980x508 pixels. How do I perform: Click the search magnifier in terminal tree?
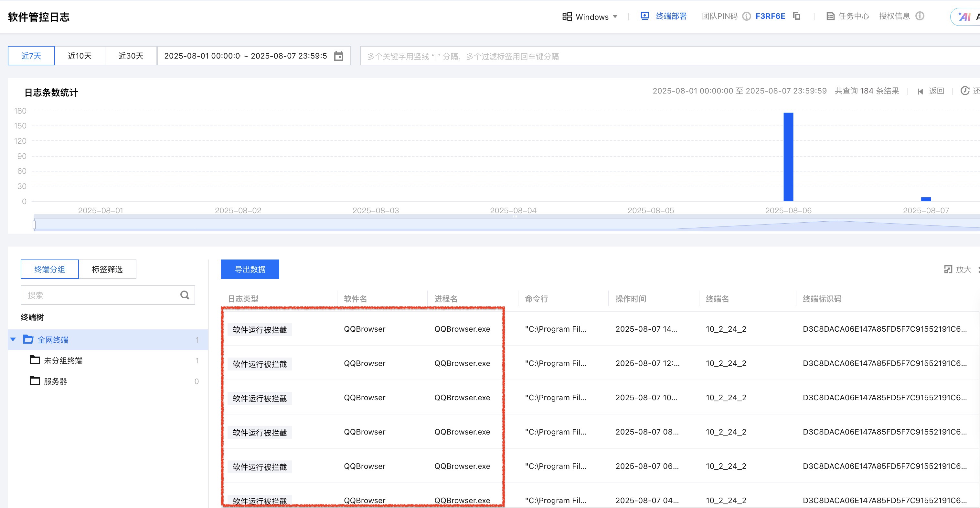click(x=185, y=295)
